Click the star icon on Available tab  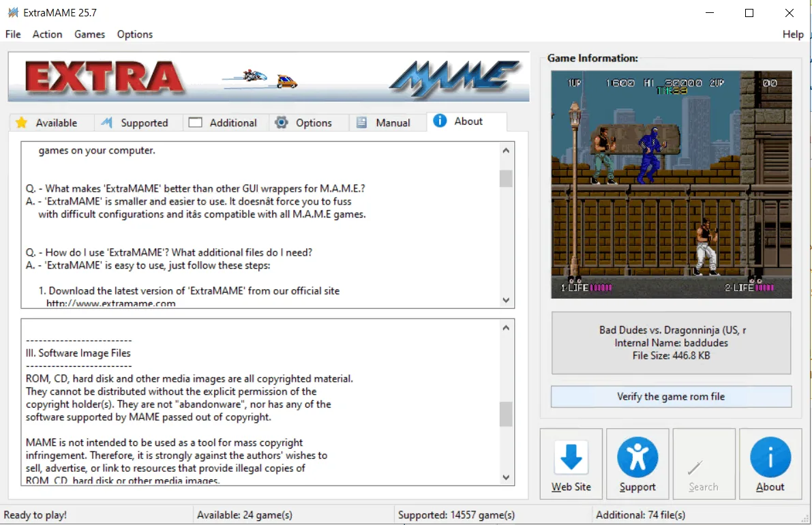pyautogui.click(x=21, y=123)
